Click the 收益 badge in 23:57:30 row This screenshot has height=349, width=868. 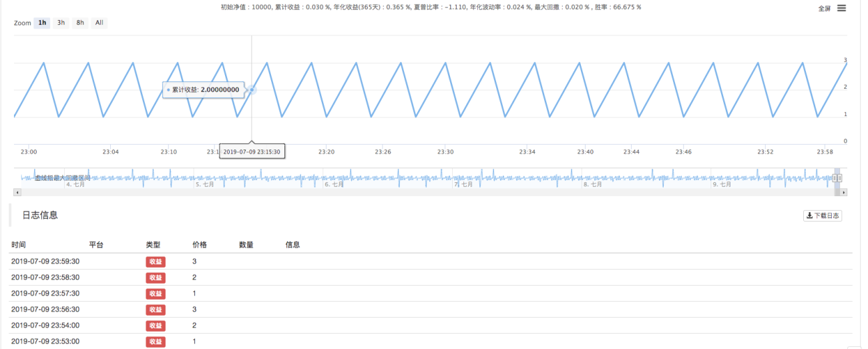[156, 294]
